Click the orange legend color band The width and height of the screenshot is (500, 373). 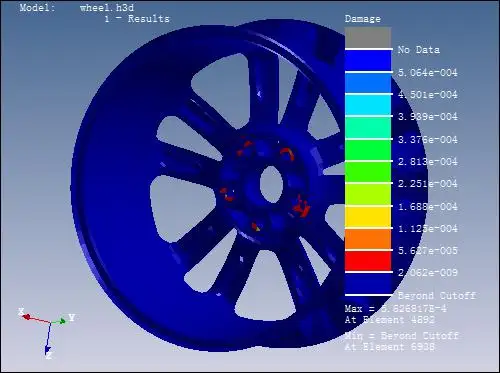coord(368,239)
